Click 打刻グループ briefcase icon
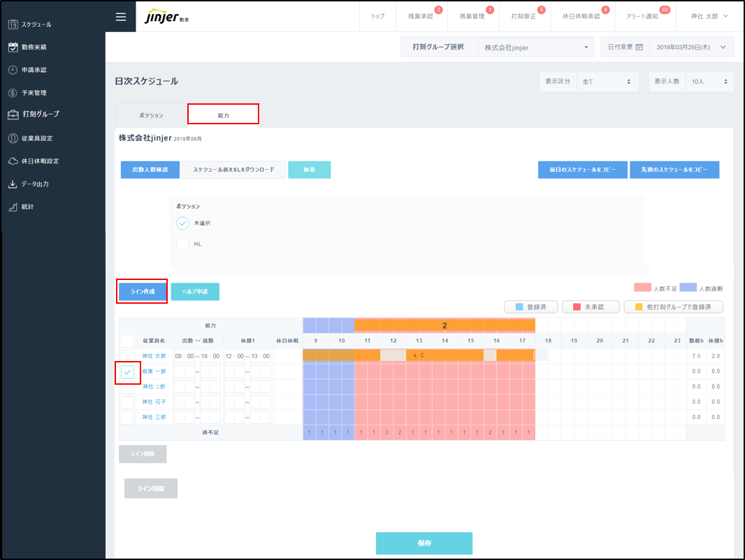Image resolution: width=745 pixels, height=560 pixels. [x=13, y=115]
